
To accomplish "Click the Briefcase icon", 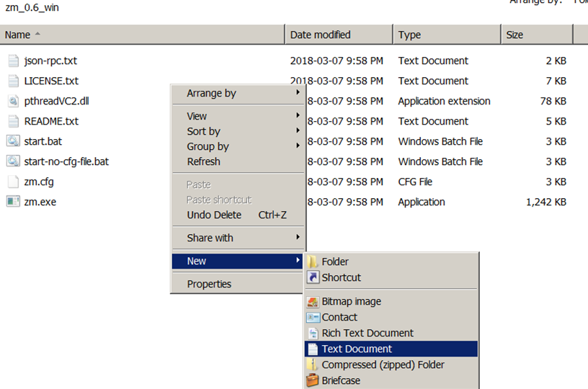I will pos(313,381).
